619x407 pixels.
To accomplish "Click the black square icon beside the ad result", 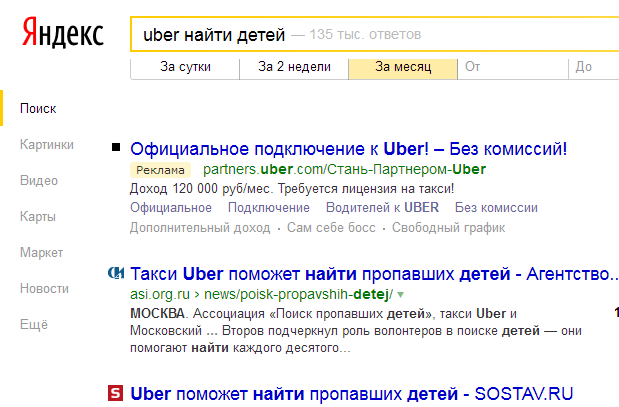I will point(116,147).
